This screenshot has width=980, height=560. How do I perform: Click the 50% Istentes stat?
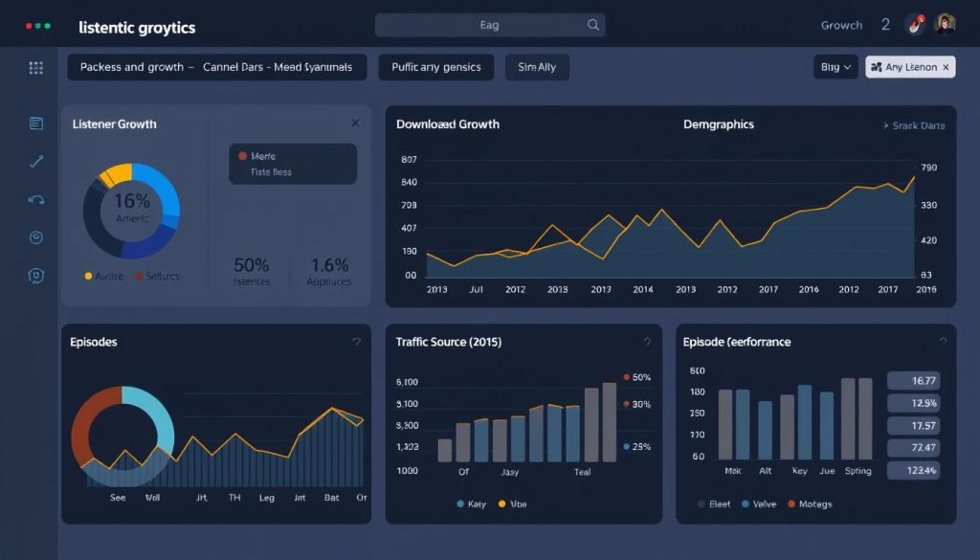click(x=252, y=271)
